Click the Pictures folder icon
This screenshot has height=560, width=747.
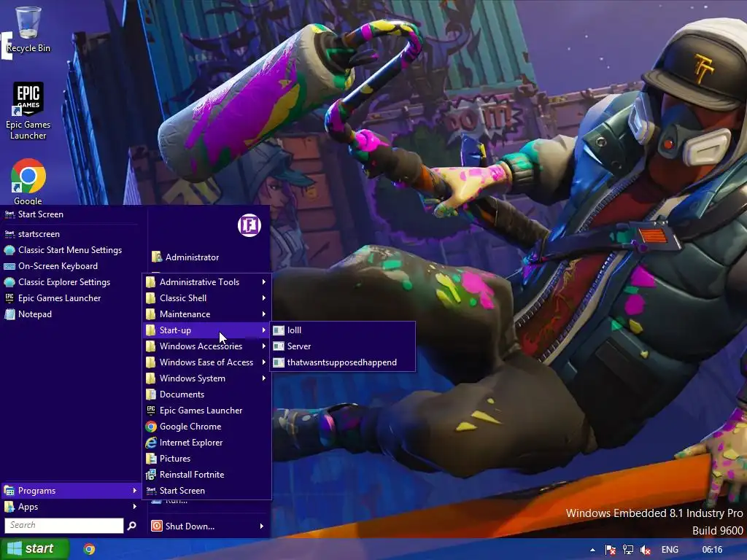point(151,458)
